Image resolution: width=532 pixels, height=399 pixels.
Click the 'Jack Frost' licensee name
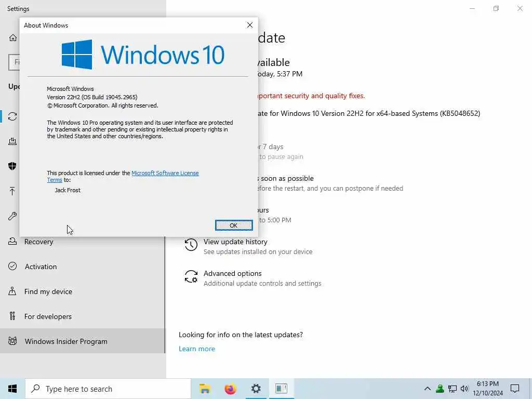tap(68, 190)
